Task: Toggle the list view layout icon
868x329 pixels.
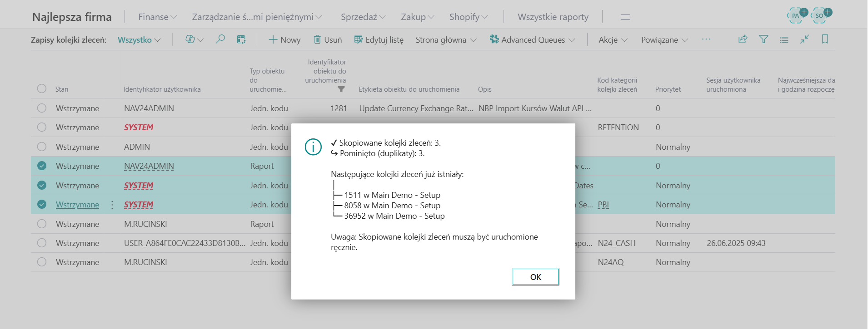Action: tap(784, 39)
